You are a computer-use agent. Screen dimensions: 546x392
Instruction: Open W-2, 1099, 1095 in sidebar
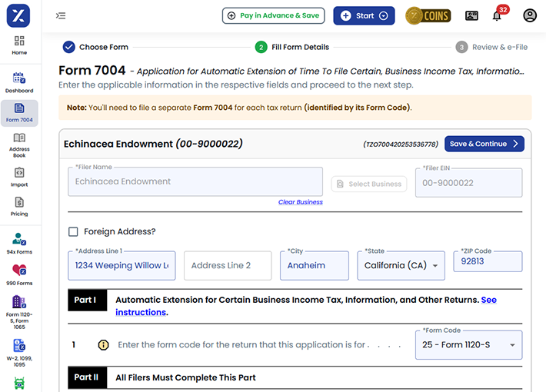tap(19, 353)
